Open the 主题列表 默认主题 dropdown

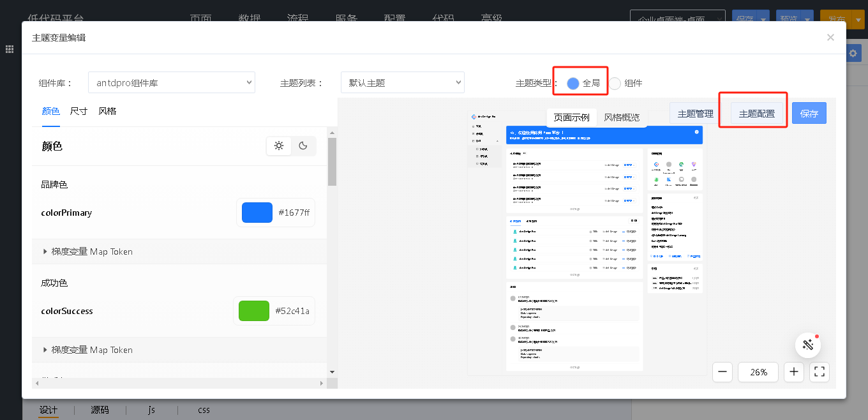click(x=402, y=83)
